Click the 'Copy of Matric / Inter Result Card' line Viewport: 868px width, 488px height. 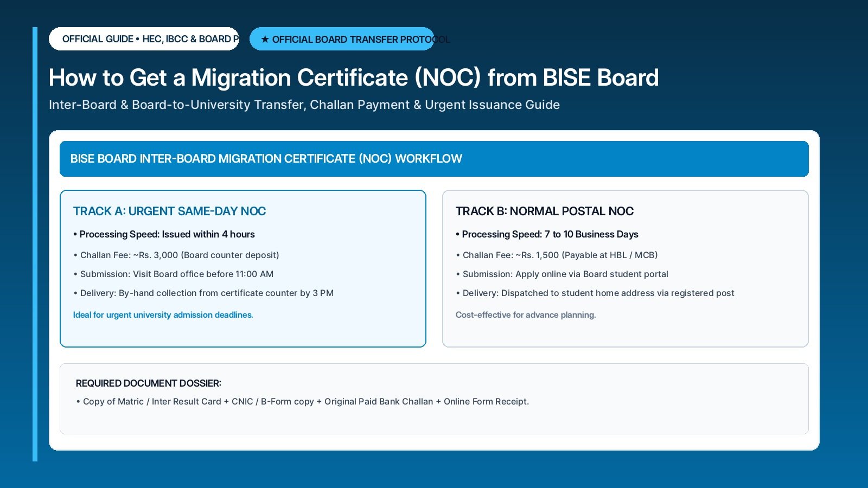coord(303,402)
